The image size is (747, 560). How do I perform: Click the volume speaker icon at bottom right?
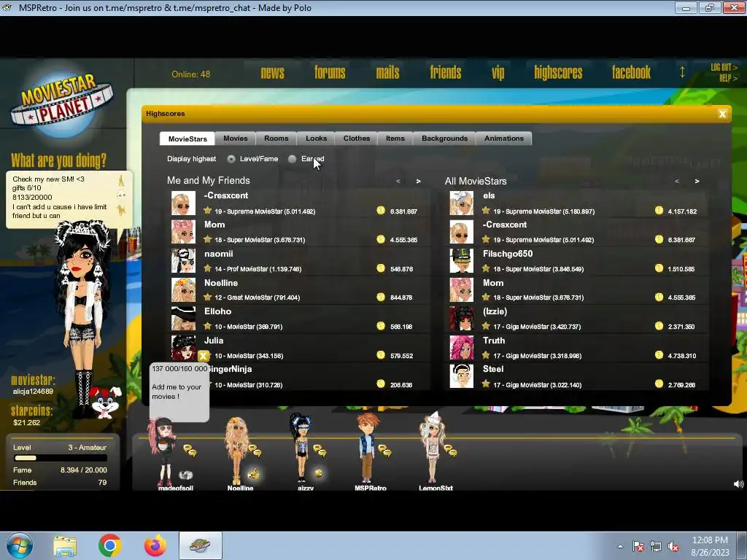[738, 484]
